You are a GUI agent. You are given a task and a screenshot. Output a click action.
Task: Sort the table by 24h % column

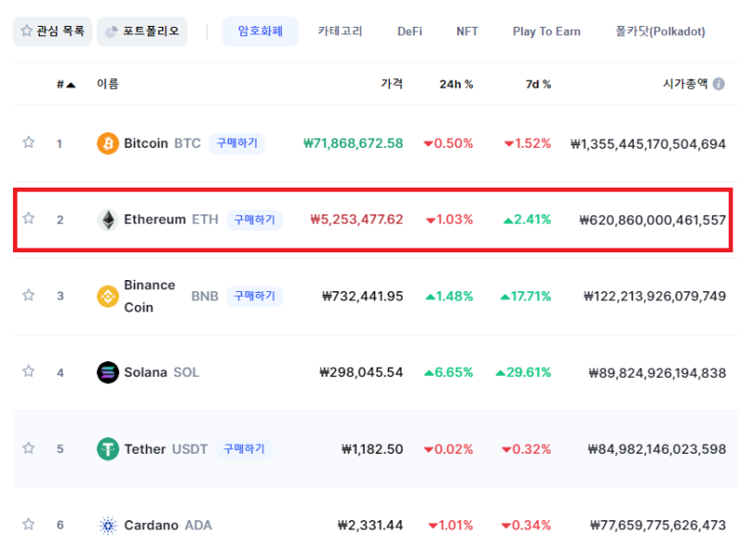[455, 84]
